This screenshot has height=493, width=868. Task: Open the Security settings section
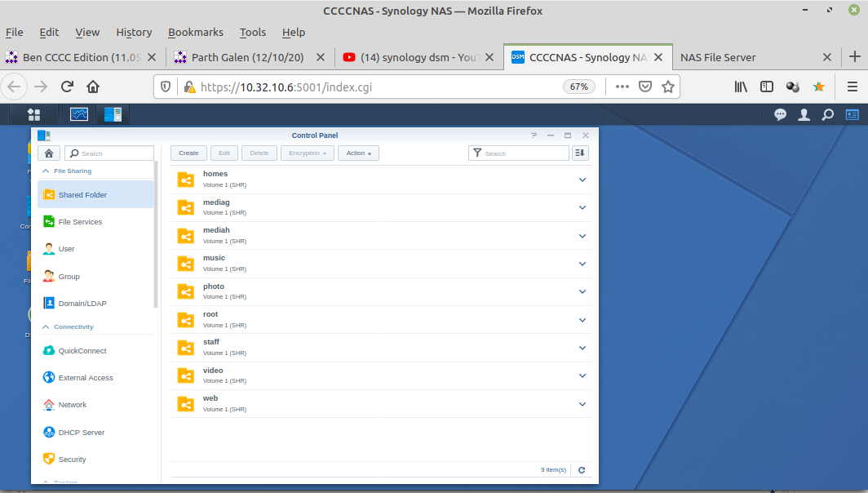(x=72, y=460)
